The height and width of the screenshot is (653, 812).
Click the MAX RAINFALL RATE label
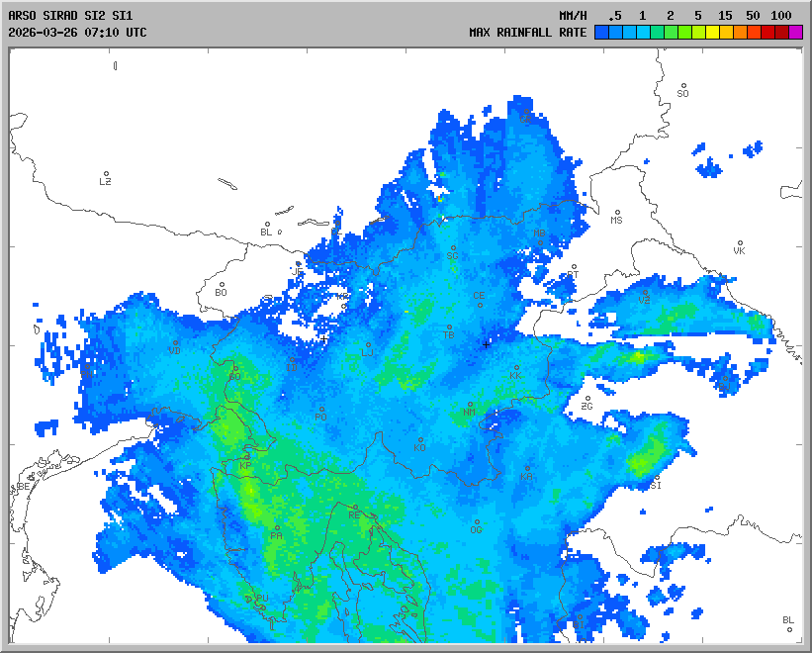(x=527, y=32)
